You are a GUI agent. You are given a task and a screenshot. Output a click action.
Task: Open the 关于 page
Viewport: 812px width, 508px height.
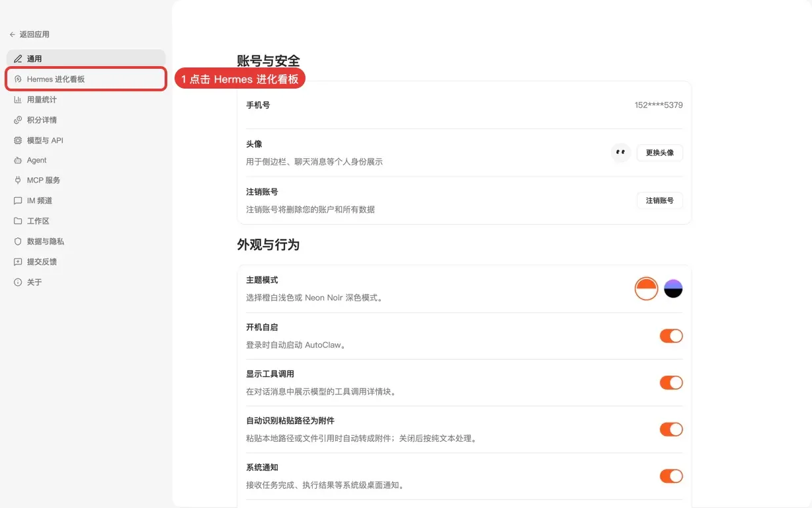86,282
